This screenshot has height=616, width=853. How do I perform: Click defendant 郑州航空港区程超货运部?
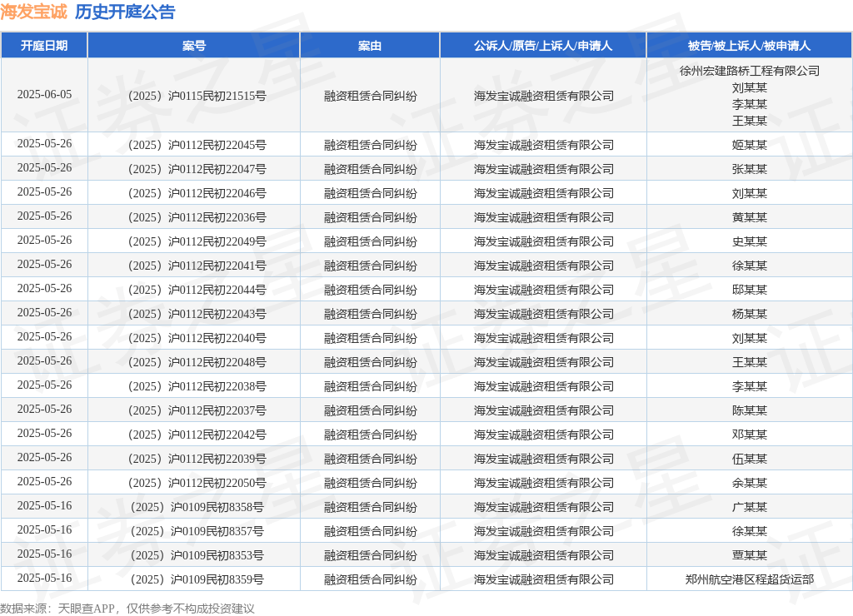[749, 579]
